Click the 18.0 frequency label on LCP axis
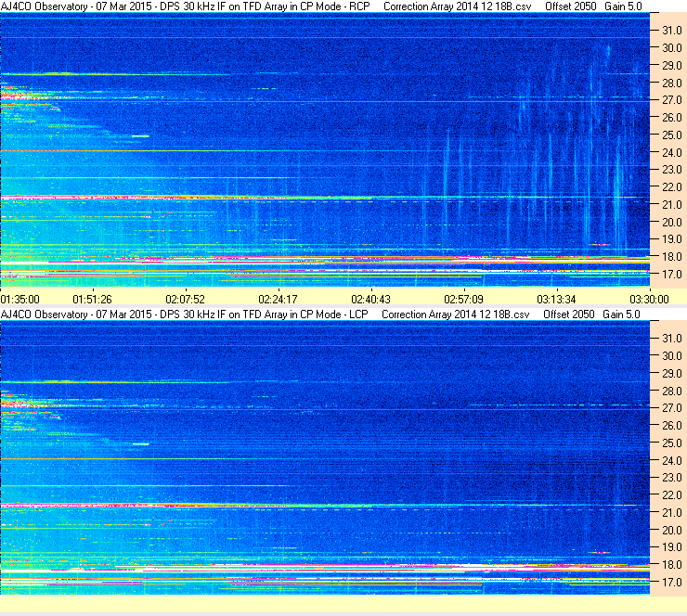The height and width of the screenshot is (616, 687). pyautogui.click(x=672, y=565)
